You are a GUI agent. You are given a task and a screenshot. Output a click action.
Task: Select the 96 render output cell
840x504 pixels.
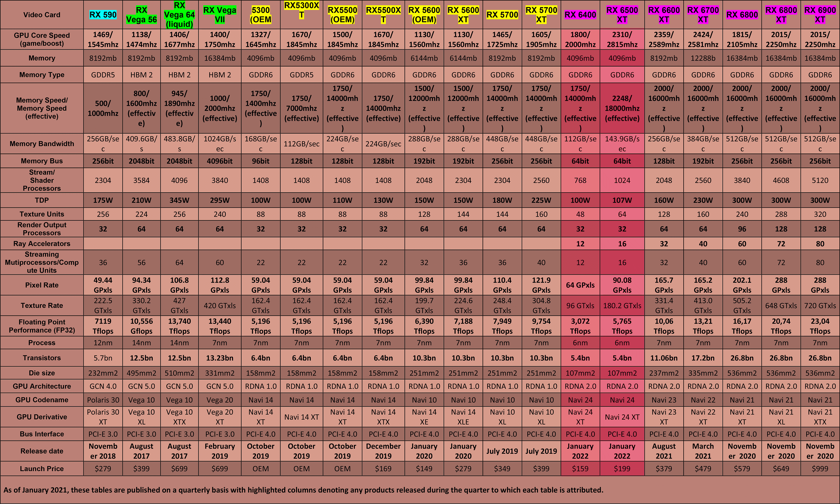[742, 229]
